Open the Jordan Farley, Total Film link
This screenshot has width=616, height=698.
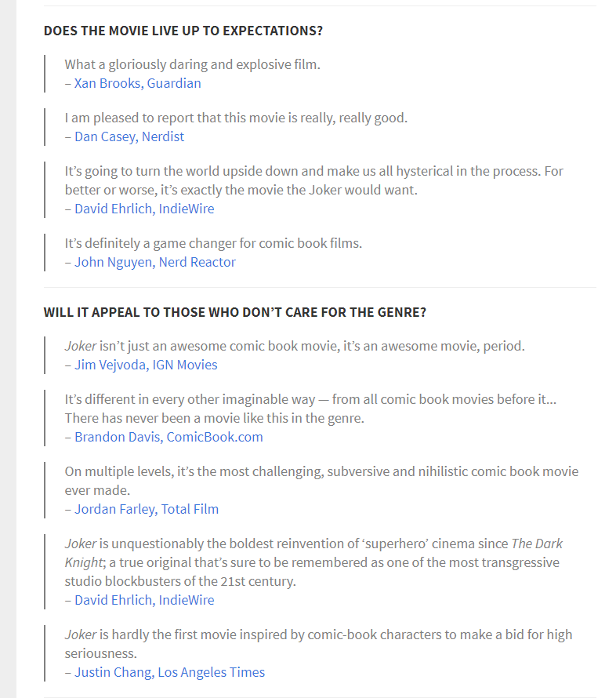click(x=147, y=509)
